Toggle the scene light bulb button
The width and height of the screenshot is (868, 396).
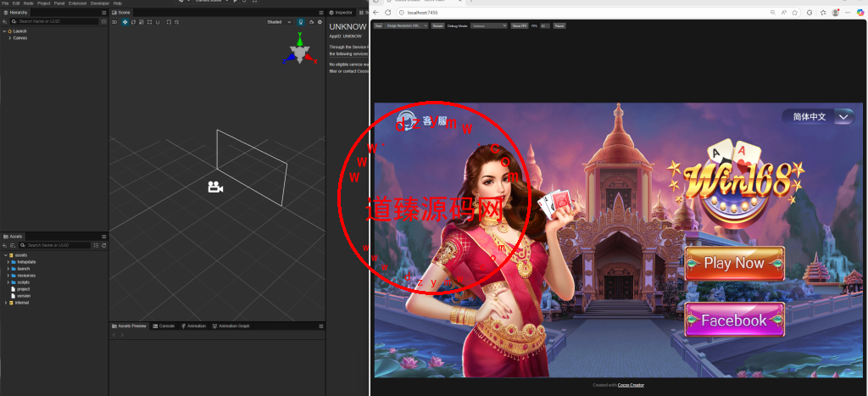click(x=301, y=22)
